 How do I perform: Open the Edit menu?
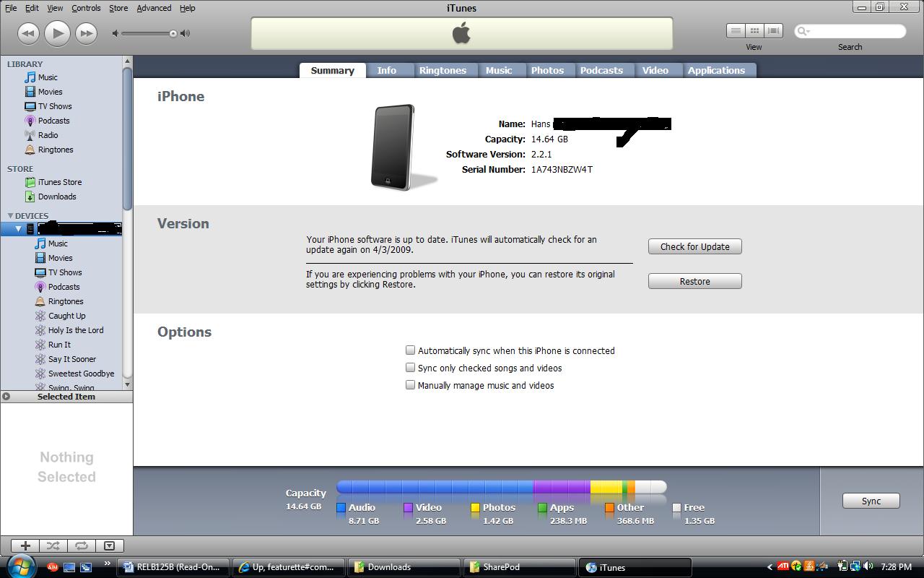(x=32, y=8)
